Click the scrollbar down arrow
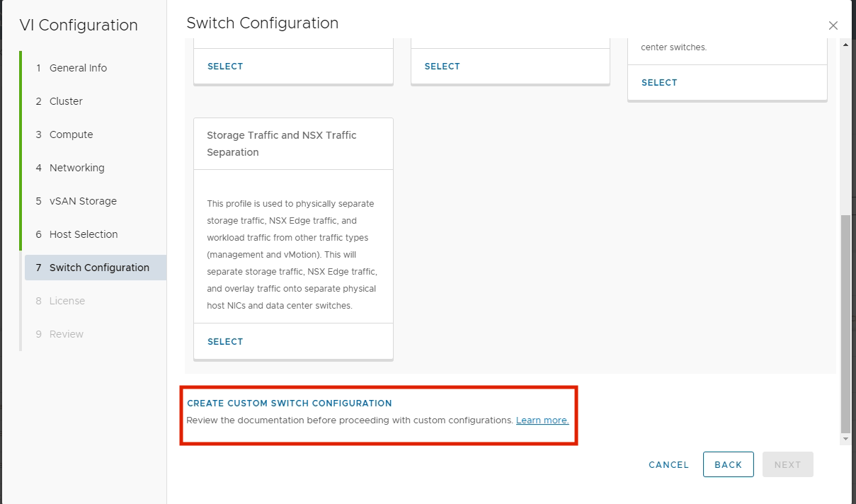856x504 pixels. coord(845,440)
